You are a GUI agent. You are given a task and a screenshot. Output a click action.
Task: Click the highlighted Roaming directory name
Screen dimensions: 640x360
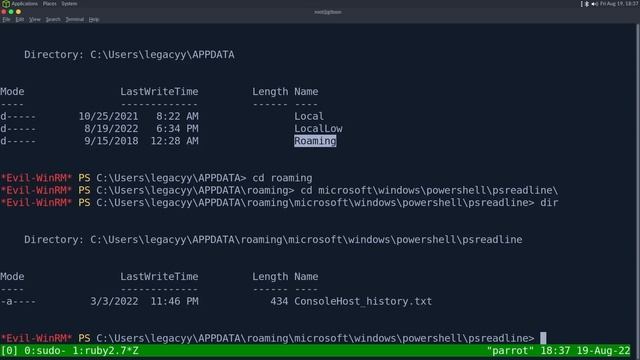point(315,141)
